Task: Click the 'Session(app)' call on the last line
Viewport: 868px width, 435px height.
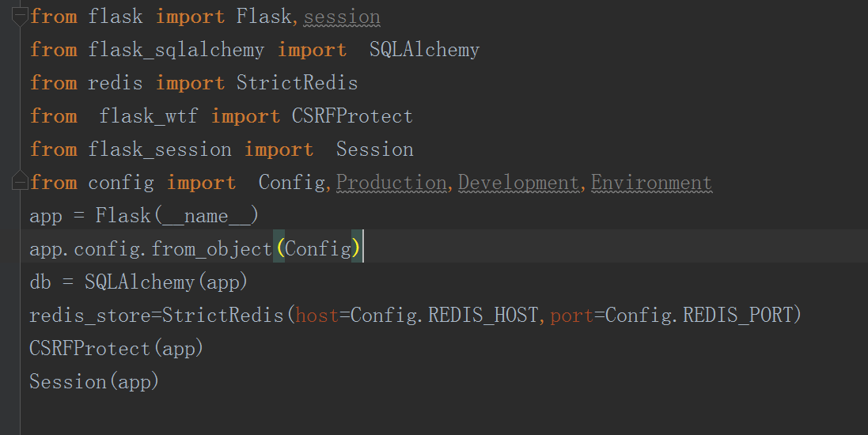Action: pyautogui.click(x=94, y=382)
